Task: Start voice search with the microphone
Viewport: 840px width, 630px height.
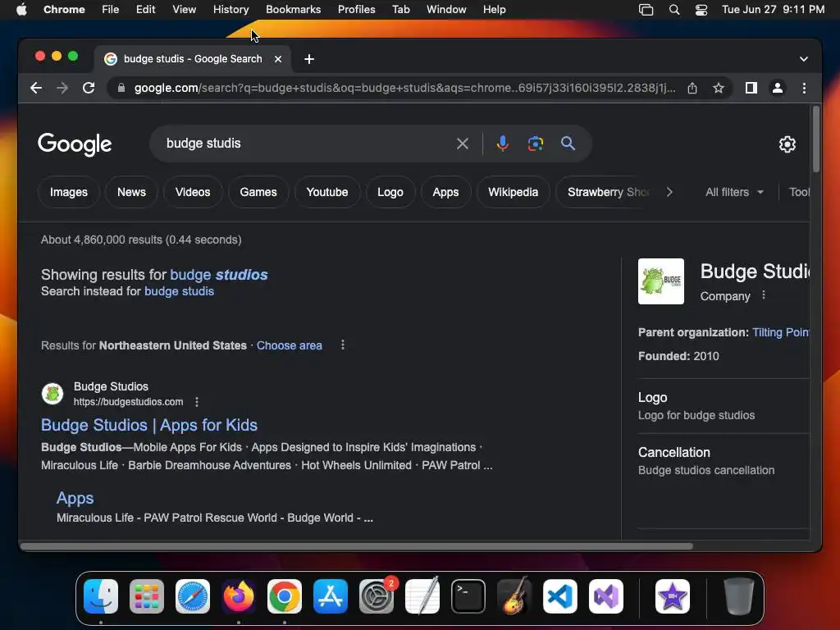Action: tap(502, 144)
